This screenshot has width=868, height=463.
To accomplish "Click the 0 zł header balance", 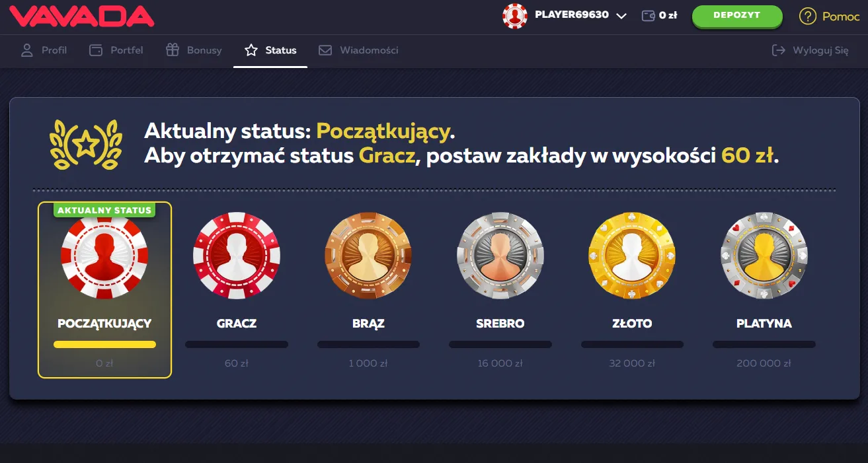I will pyautogui.click(x=668, y=16).
